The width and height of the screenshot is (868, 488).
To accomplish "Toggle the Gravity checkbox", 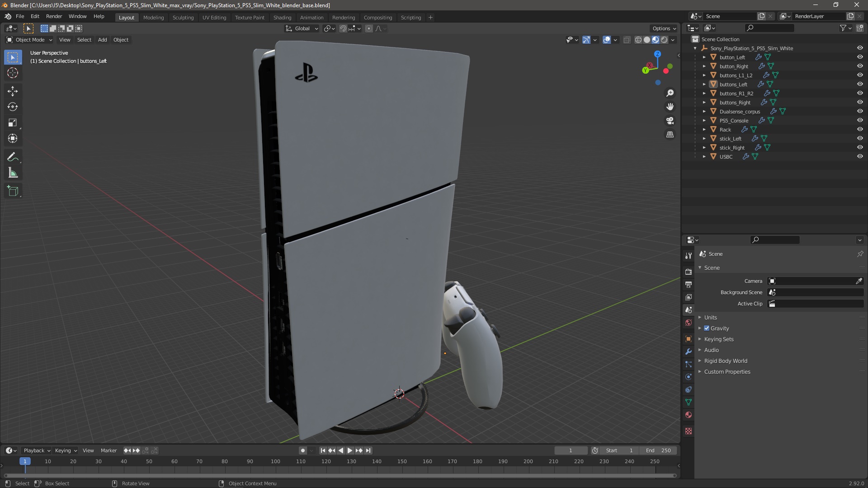I will [x=707, y=328].
